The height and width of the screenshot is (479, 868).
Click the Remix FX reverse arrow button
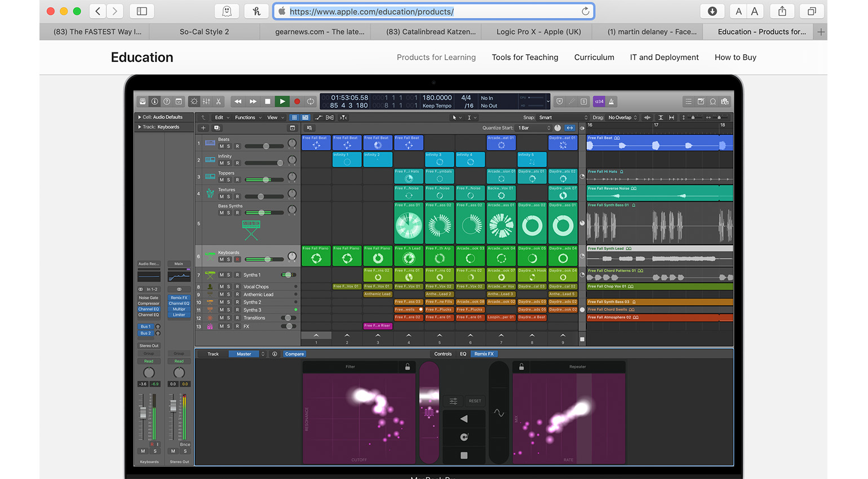click(x=464, y=419)
